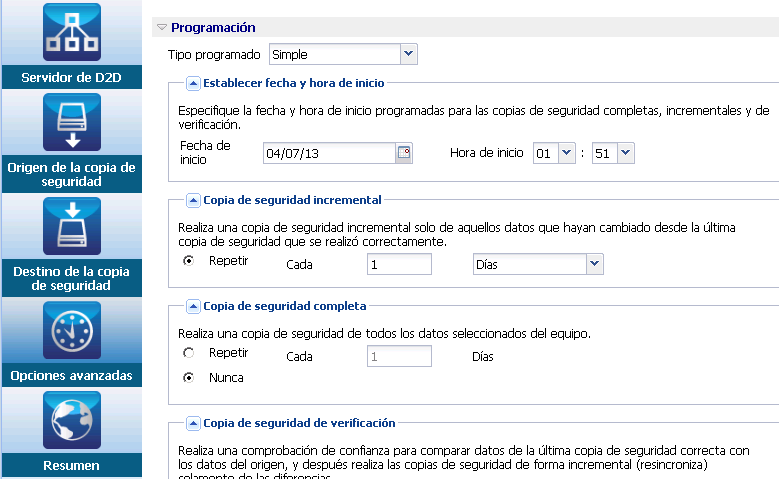779x479 pixels.
Task: Collapse the Programación panel
Action: tap(162, 28)
